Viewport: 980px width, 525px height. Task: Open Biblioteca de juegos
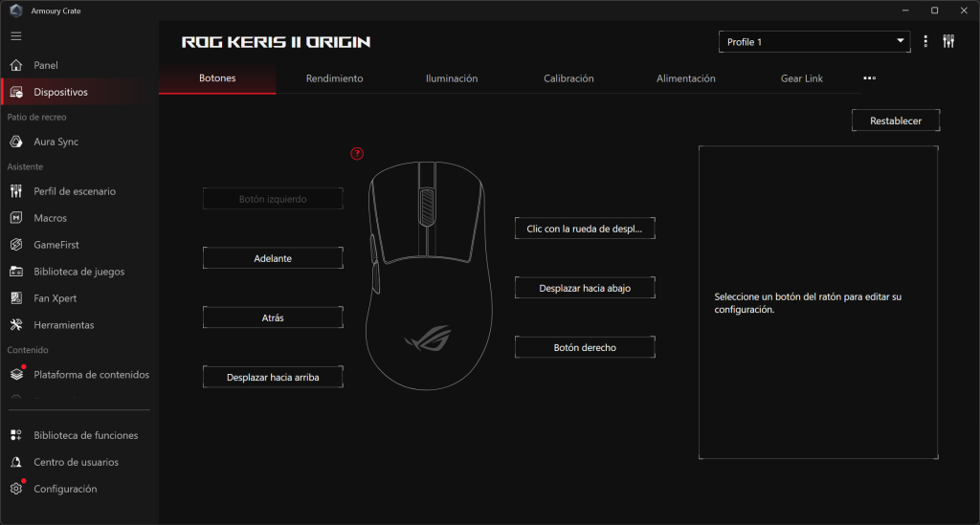[x=79, y=272]
